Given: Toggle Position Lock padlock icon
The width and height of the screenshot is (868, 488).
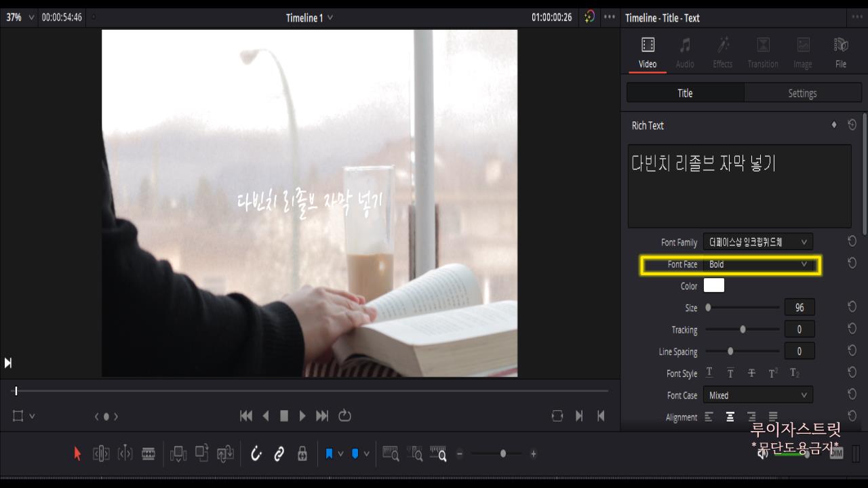Looking at the screenshot, I should (x=302, y=454).
